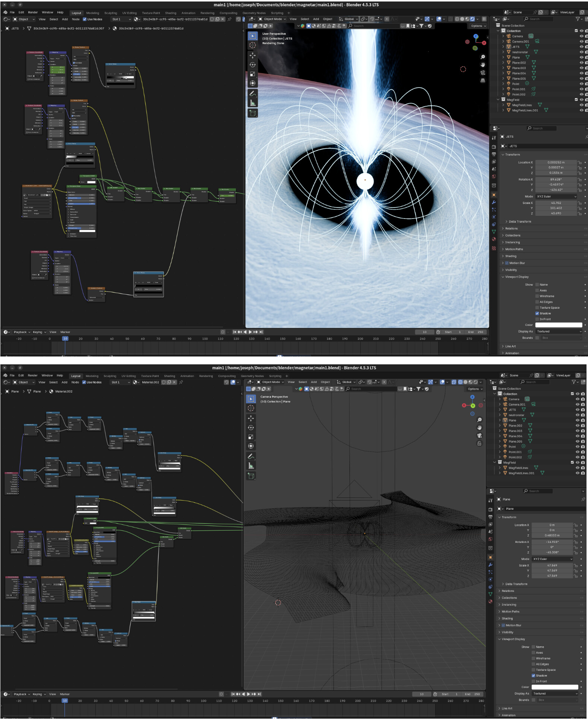Select the Measure tool in upper Blender window
The width and height of the screenshot is (588, 719).
(x=253, y=103)
